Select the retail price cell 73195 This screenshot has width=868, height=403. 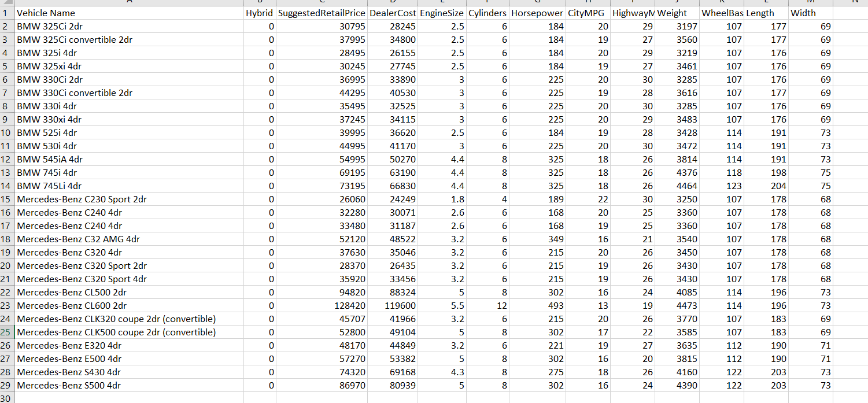[x=322, y=186]
